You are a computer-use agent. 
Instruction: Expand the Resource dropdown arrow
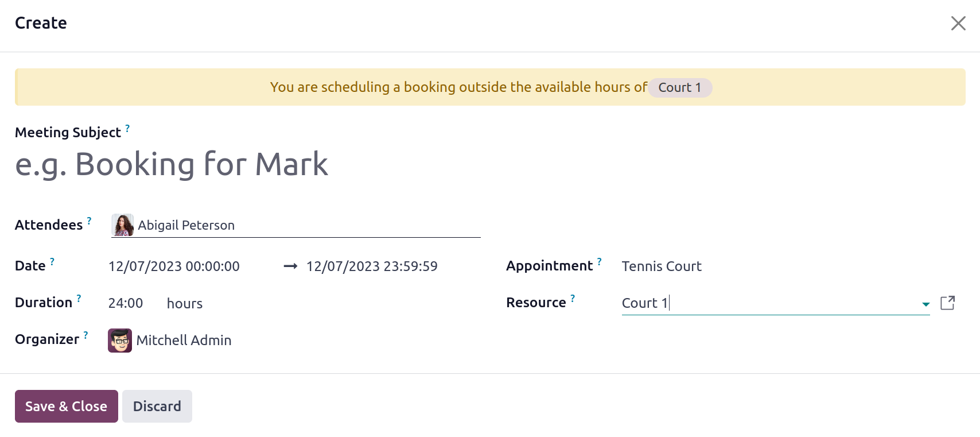pyautogui.click(x=925, y=304)
